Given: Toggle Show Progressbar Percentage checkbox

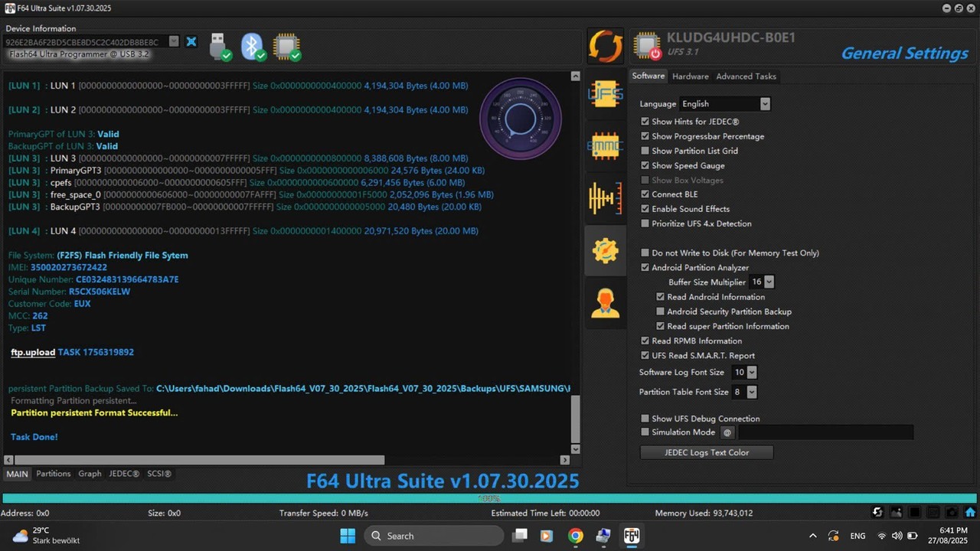Looking at the screenshot, I should [645, 136].
